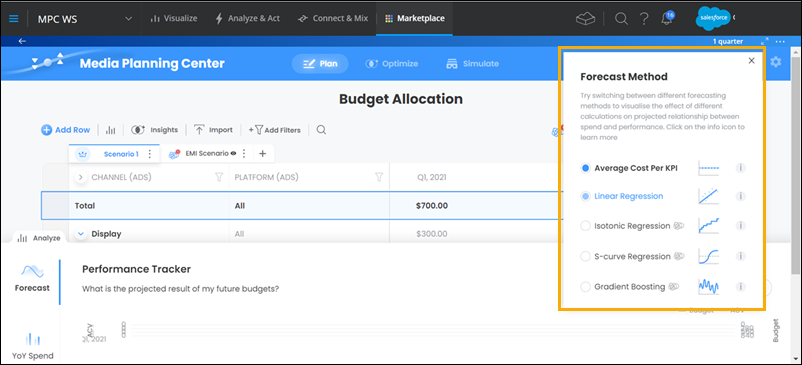Click Add Row button
This screenshot has width=802, height=365.
(65, 130)
